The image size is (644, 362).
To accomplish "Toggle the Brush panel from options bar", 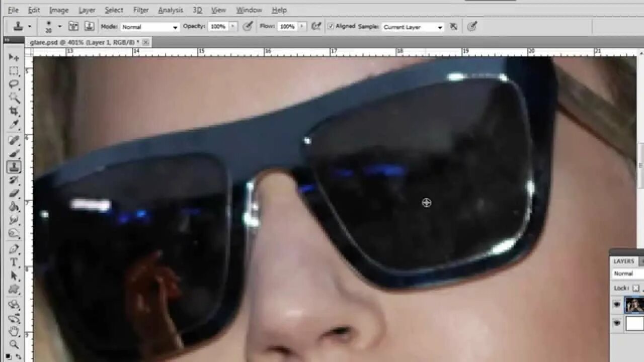I will pyautogui.click(x=73, y=27).
